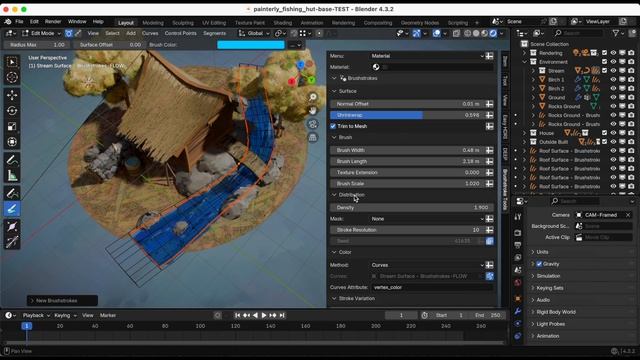
Task: Open the Playback menu in timeline
Action: [36, 316]
